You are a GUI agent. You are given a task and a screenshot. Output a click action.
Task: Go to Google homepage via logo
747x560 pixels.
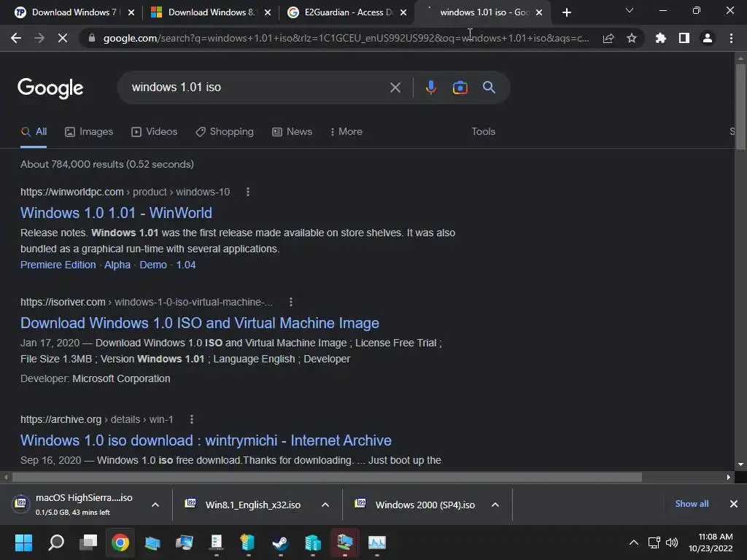click(x=50, y=87)
